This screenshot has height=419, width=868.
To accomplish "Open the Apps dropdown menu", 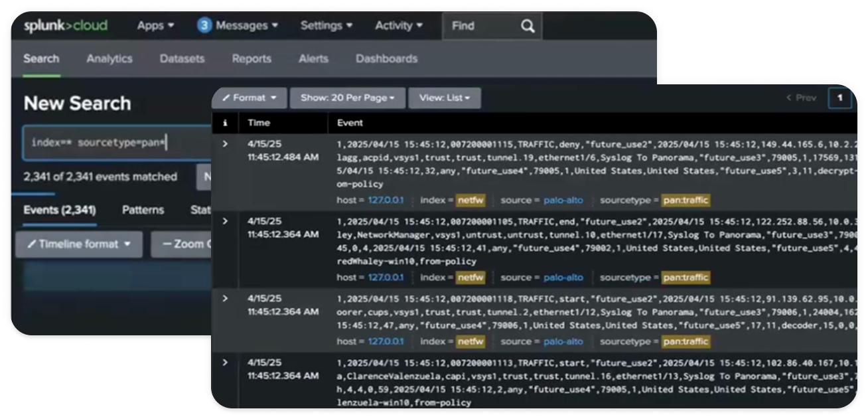I will coord(155,26).
